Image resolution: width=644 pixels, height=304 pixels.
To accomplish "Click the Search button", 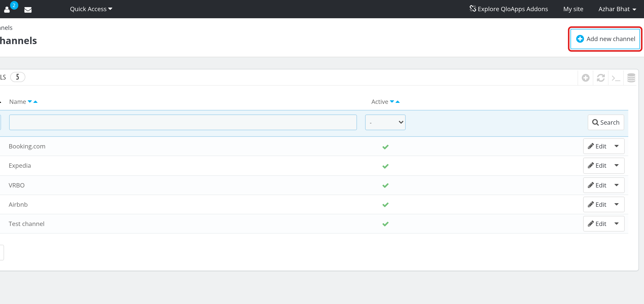I will (606, 122).
